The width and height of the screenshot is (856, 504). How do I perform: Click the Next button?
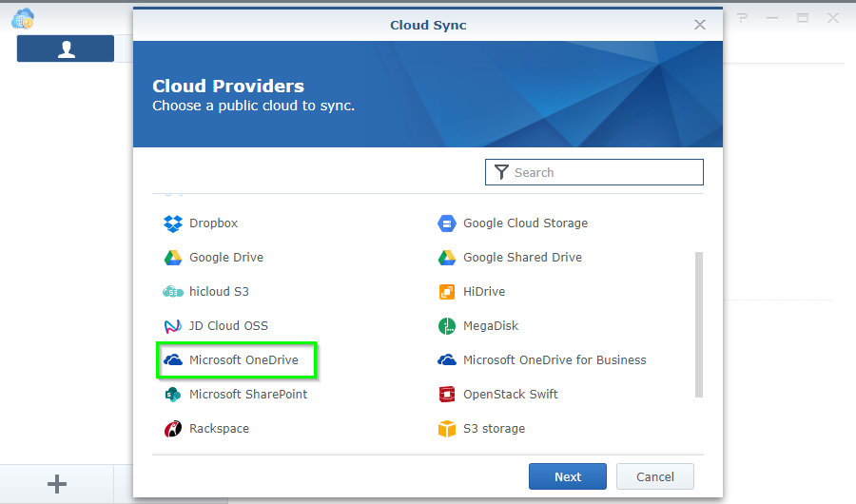(568, 476)
